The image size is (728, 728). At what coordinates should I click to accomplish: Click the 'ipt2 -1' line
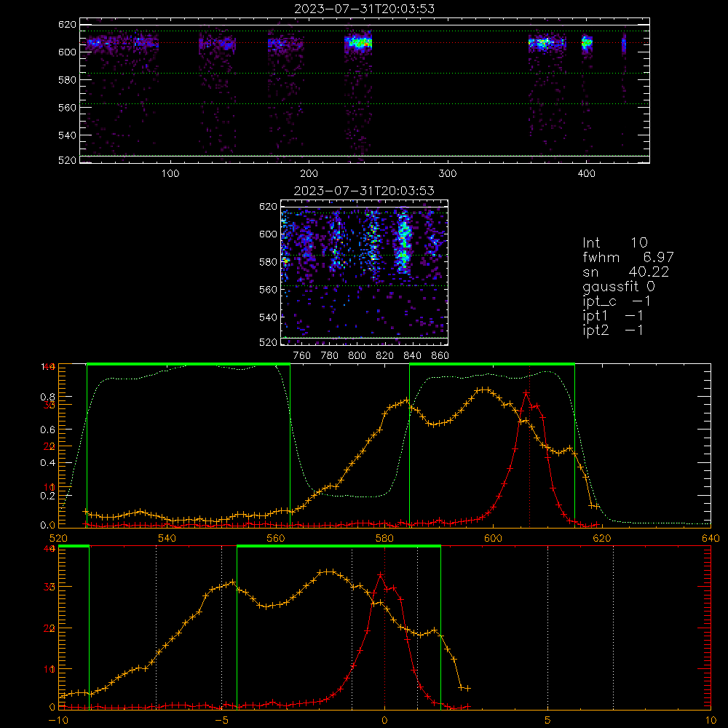click(x=613, y=330)
